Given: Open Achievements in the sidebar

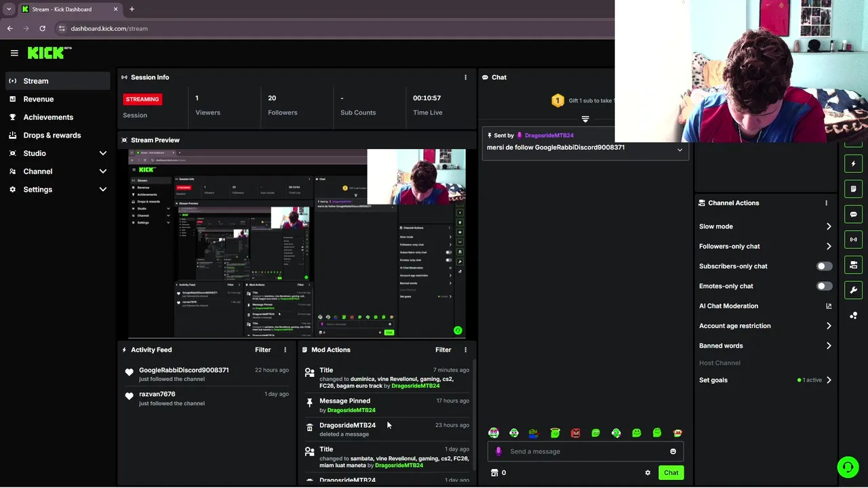Looking at the screenshot, I should click(58, 117).
